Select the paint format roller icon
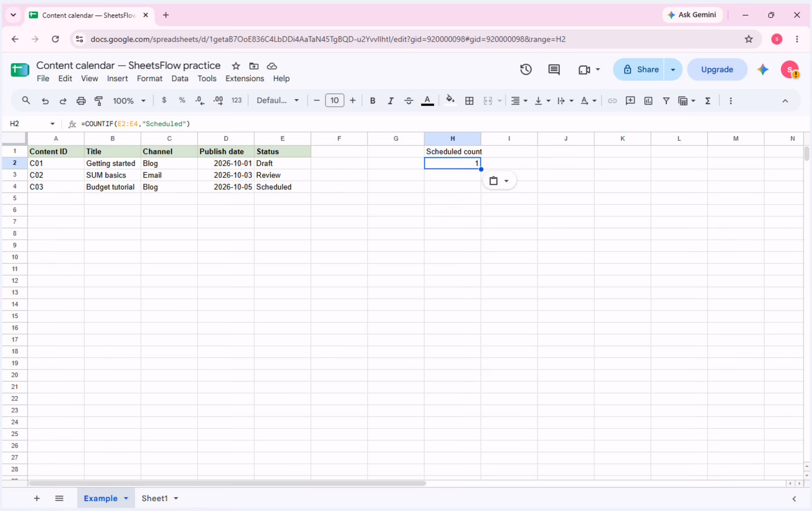Screen dimensions: 812x511 click(x=99, y=101)
